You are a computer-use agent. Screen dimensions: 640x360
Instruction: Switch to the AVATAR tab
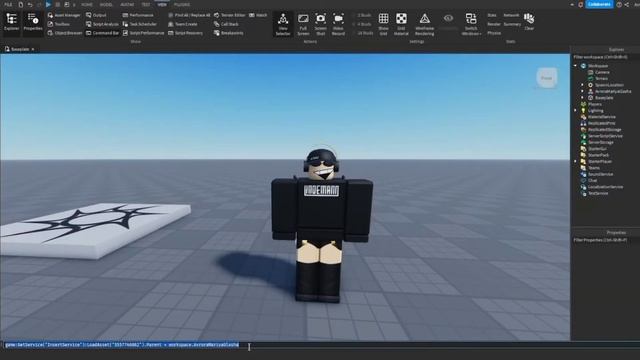[x=127, y=4]
